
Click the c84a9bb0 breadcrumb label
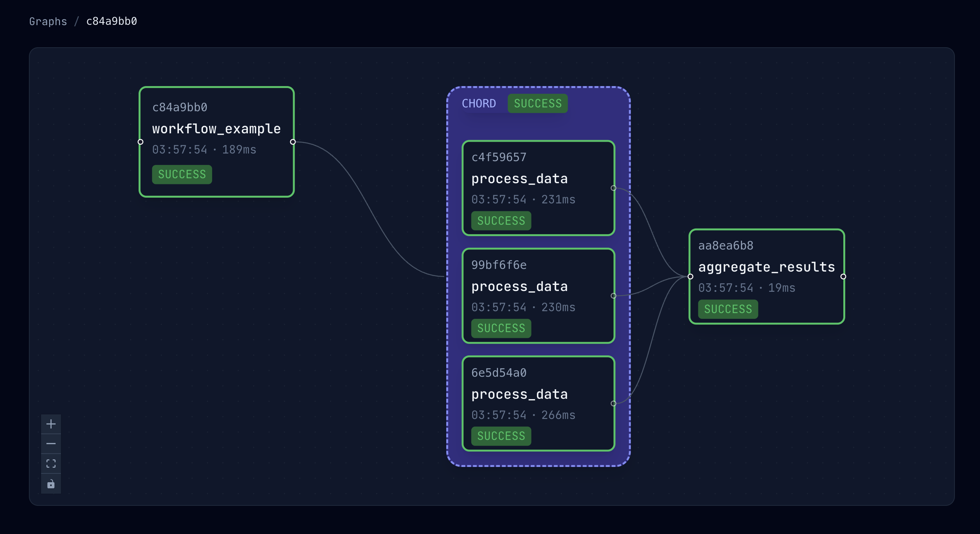(x=112, y=21)
